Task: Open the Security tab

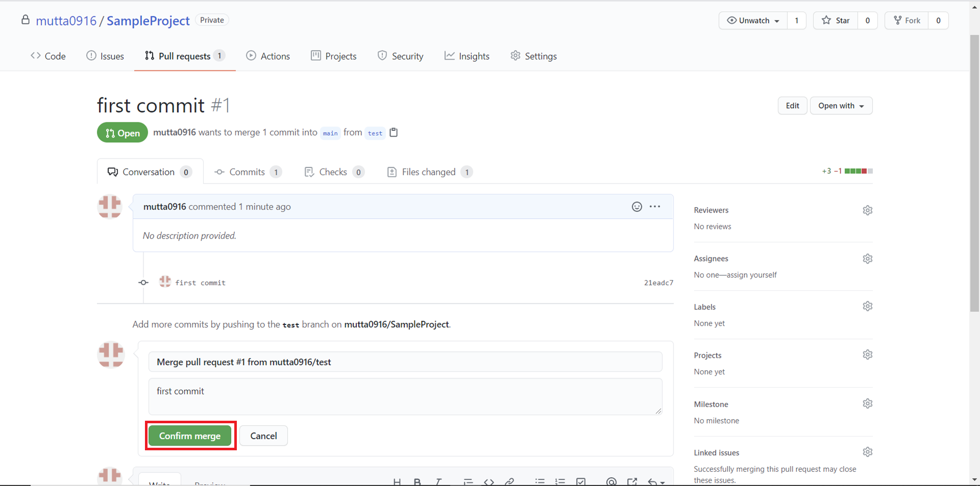Action: click(401, 56)
